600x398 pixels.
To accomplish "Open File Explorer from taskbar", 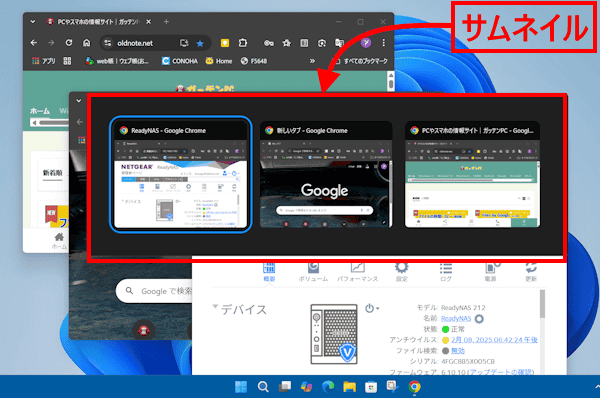I will click(349, 387).
